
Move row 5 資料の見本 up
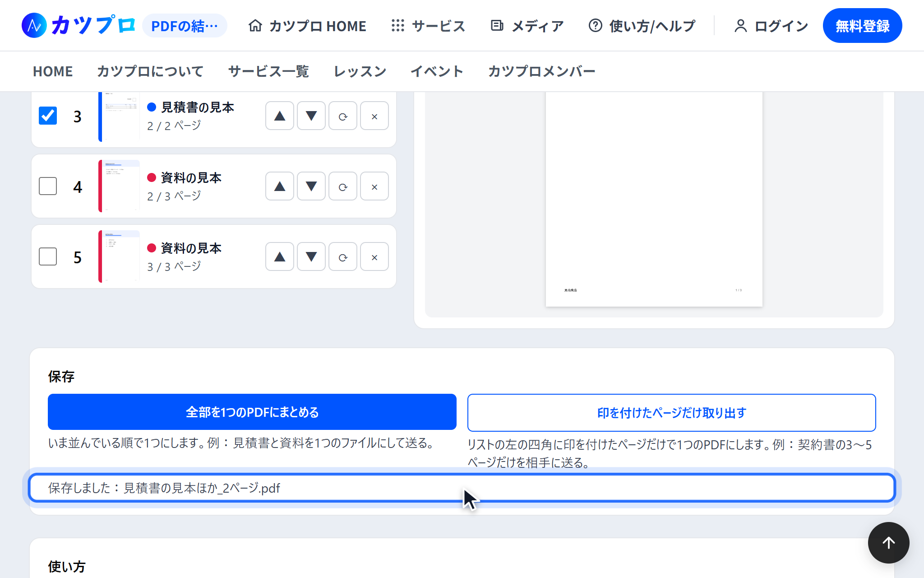point(280,256)
